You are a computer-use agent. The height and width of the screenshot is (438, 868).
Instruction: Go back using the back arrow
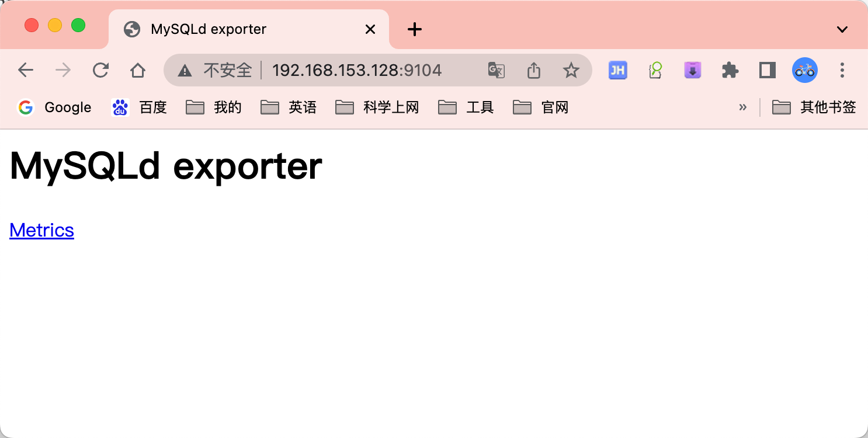pyautogui.click(x=26, y=71)
